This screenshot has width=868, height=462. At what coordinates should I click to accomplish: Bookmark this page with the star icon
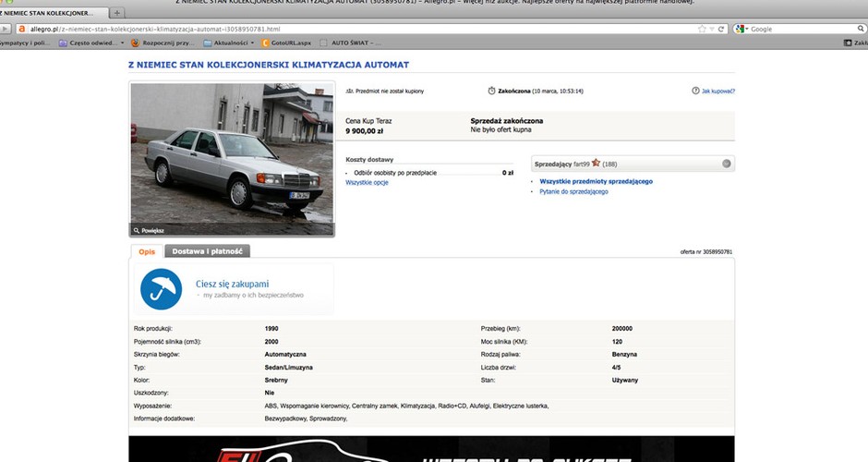click(702, 29)
